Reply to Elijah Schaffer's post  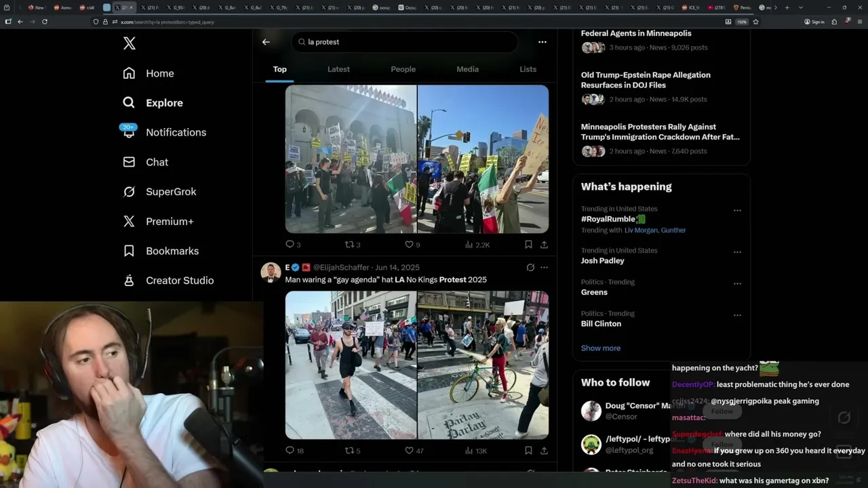click(294, 451)
